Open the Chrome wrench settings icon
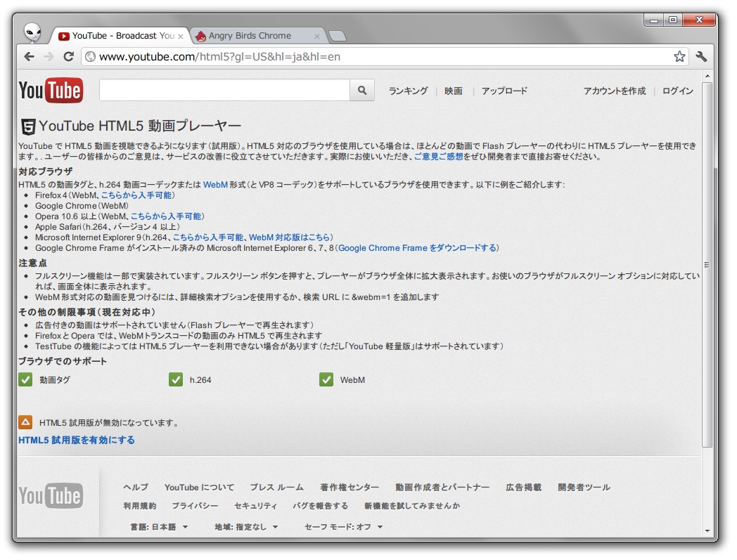This screenshot has width=737, height=560. pyautogui.click(x=701, y=56)
